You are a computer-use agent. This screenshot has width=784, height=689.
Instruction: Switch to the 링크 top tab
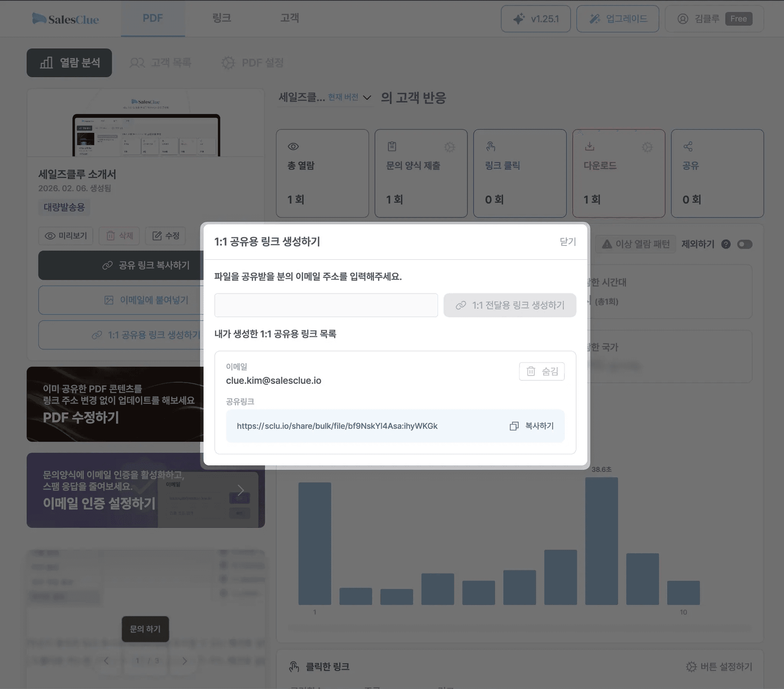pyautogui.click(x=222, y=18)
